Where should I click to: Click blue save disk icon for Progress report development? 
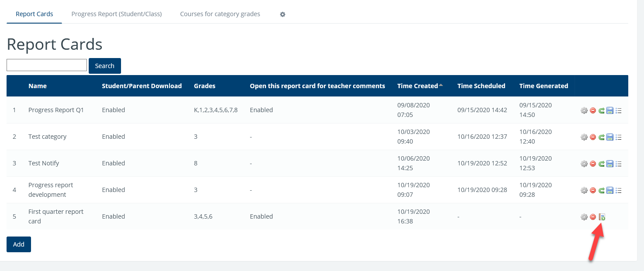[x=610, y=191]
